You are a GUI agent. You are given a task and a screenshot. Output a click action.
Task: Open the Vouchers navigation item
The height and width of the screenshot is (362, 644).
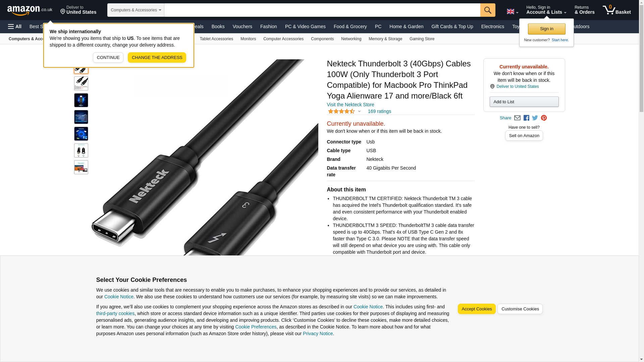242,26
